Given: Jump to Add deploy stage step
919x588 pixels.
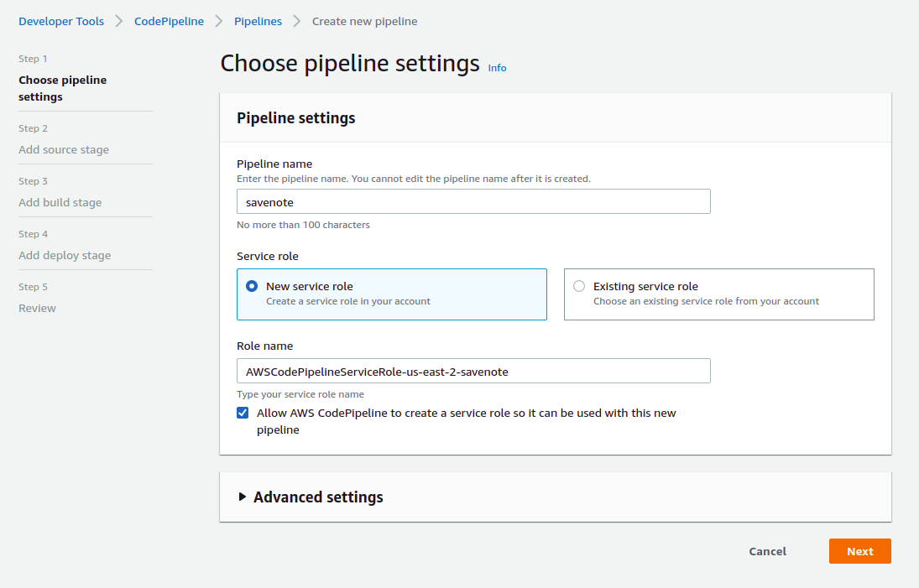Looking at the screenshot, I should (x=65, y=255).
